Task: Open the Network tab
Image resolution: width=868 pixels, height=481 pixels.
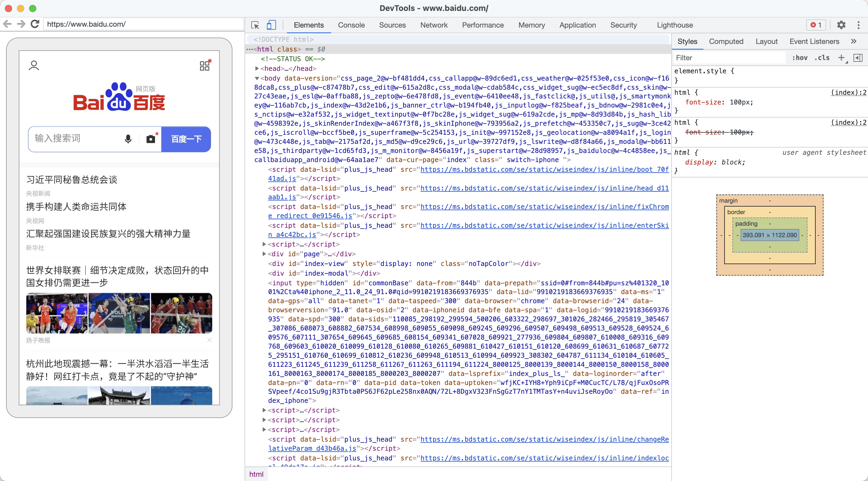Action: [x=434, y=25]
